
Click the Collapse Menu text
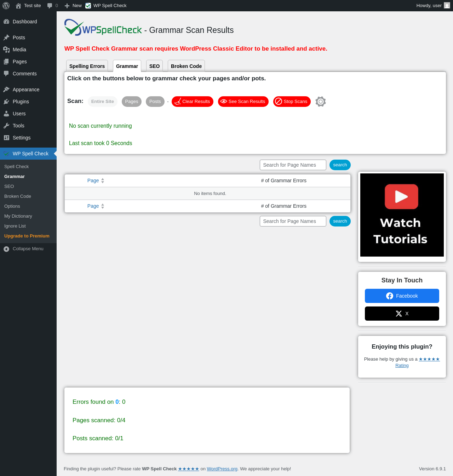pos(28,249)
